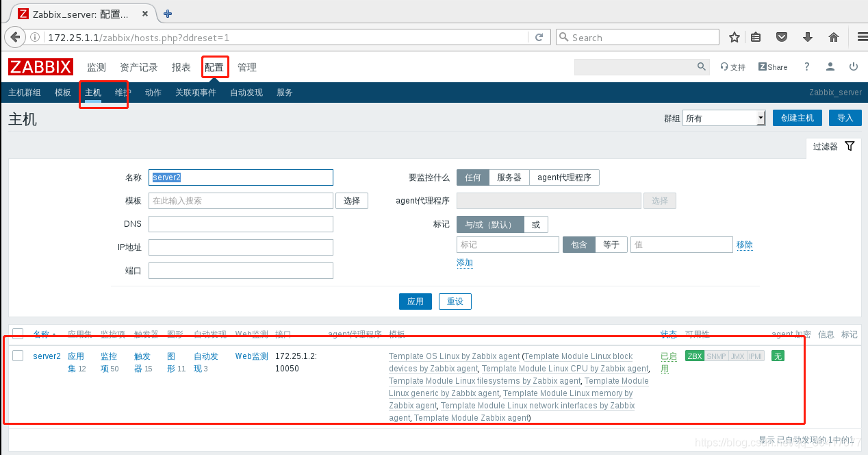Open the 资产记录 menu
The height and width of the screenshot is (455, 868).
(x=139, y=67)
